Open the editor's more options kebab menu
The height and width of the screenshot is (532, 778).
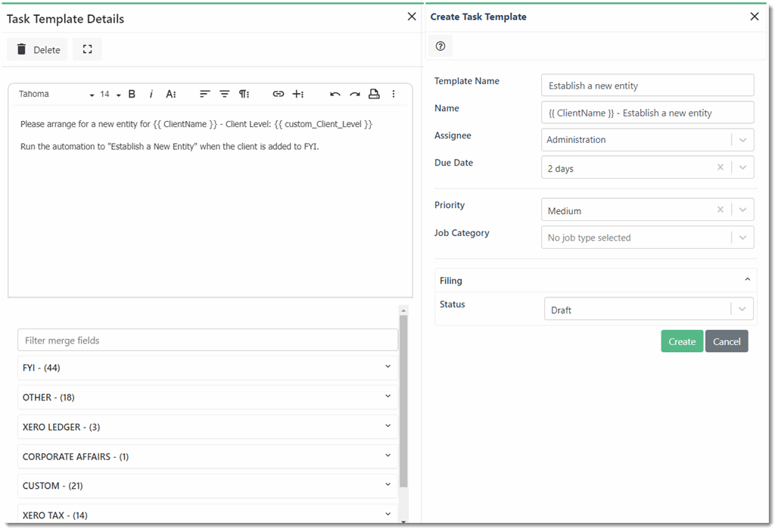[x=394, y=94]
